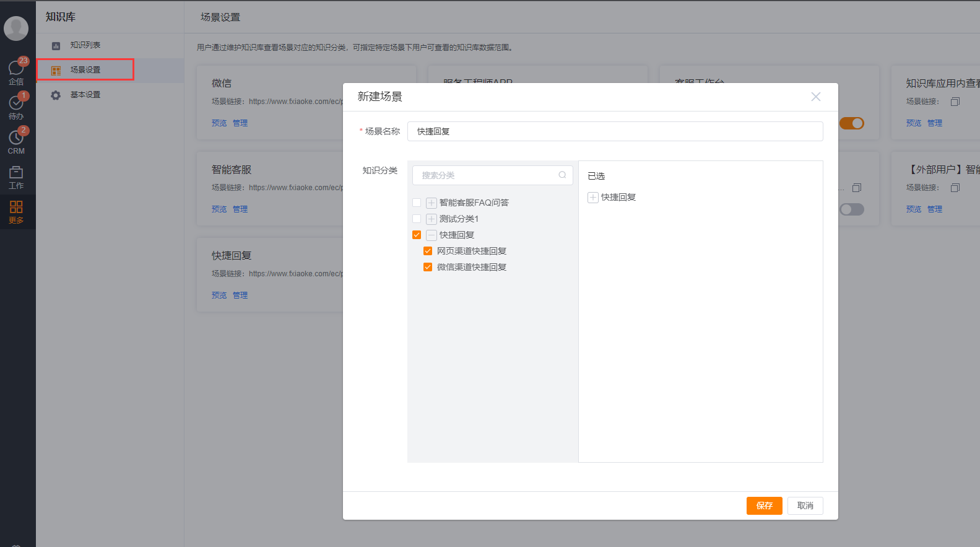
Task: Open the 更多 grid icon
Action: tap(16, 207)
